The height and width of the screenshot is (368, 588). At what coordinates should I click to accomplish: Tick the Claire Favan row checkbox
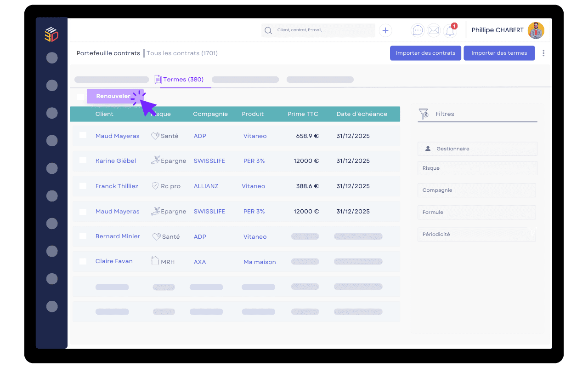pyautogui.click(x=83, y=261)
